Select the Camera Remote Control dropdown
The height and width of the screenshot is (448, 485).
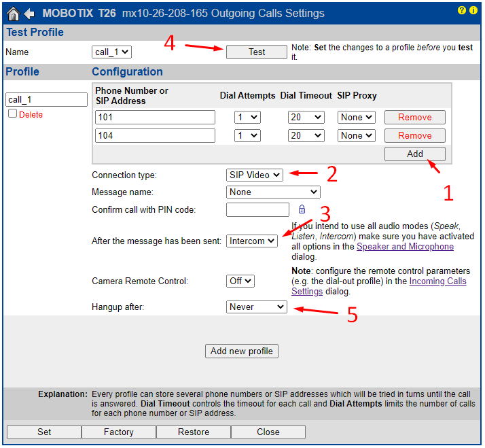(x=240, y=281)
